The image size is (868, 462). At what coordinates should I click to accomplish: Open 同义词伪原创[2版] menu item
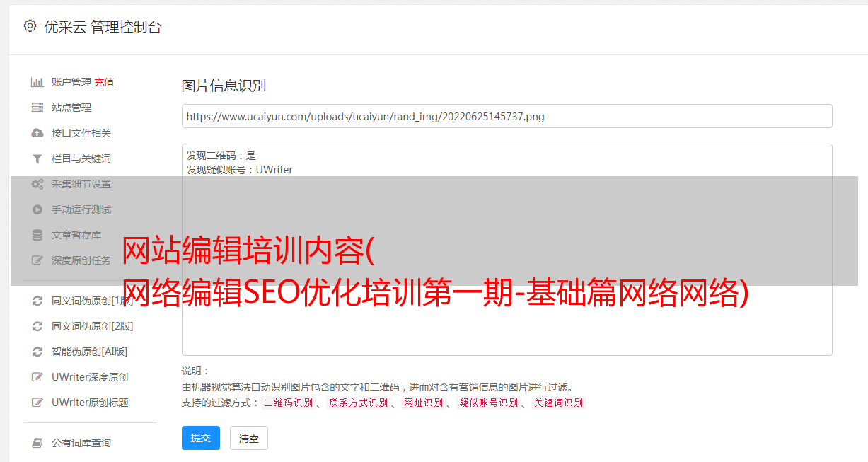(x=93, y=326)
